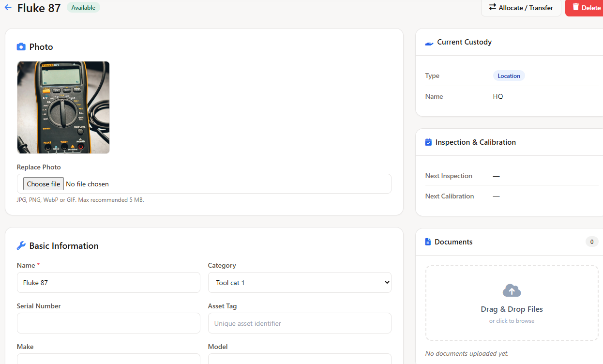Click the document icon beside Documents heading
This screenshot has height=364, width=603.
[428, 242]
